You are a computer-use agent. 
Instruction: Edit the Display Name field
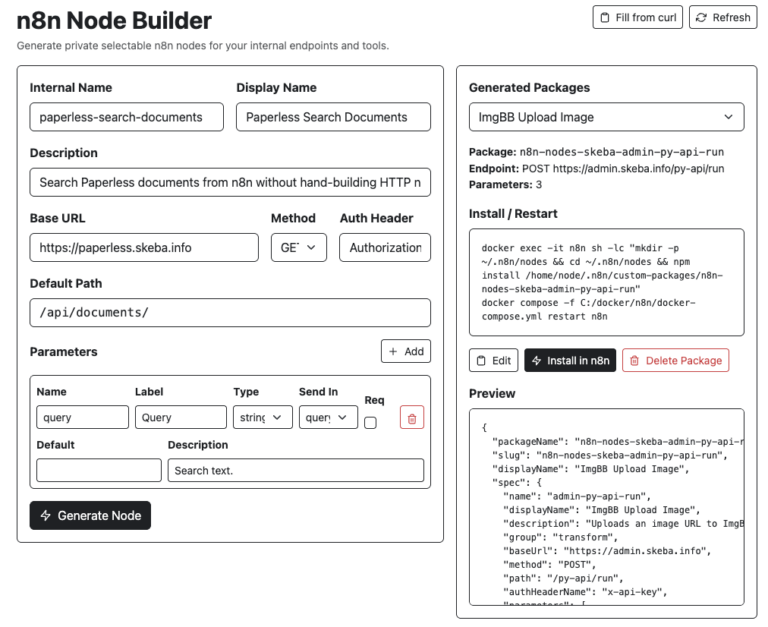(x=333, y=117)
